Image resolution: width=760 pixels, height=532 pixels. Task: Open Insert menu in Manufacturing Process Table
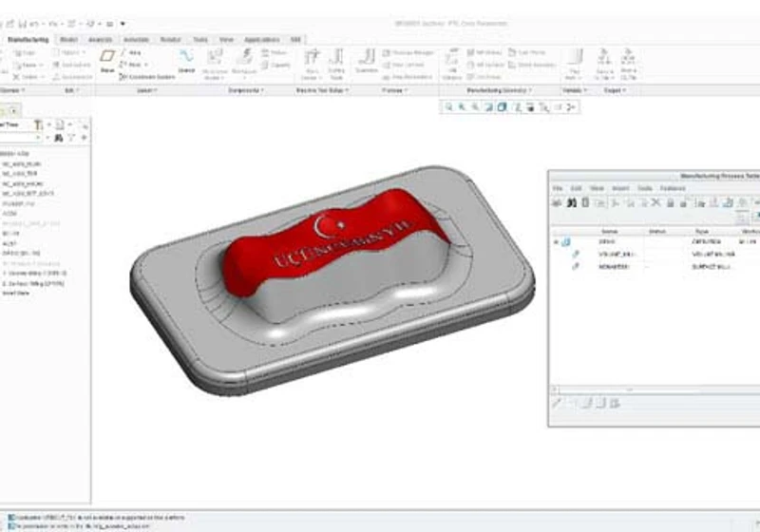tap(620, 188)
